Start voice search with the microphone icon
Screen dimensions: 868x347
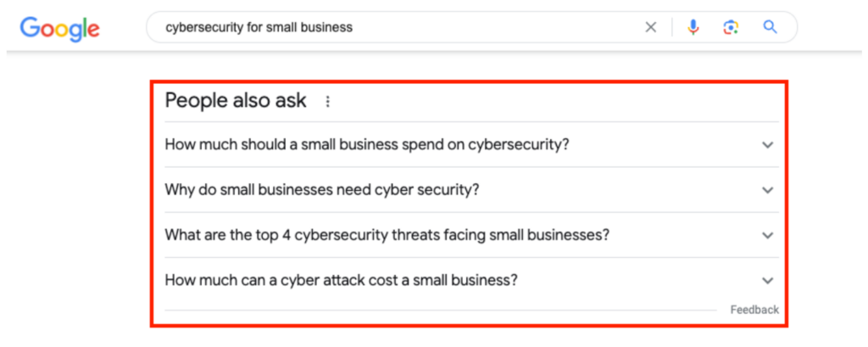[x=693, y=27]
